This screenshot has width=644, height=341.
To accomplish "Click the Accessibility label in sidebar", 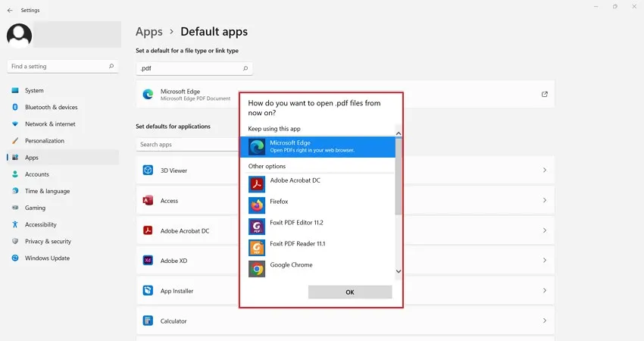I will click(41, 225).
